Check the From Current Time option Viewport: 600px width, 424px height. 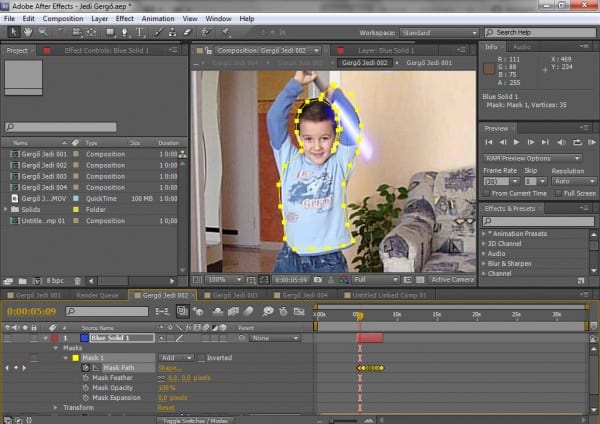coord(487,192)
